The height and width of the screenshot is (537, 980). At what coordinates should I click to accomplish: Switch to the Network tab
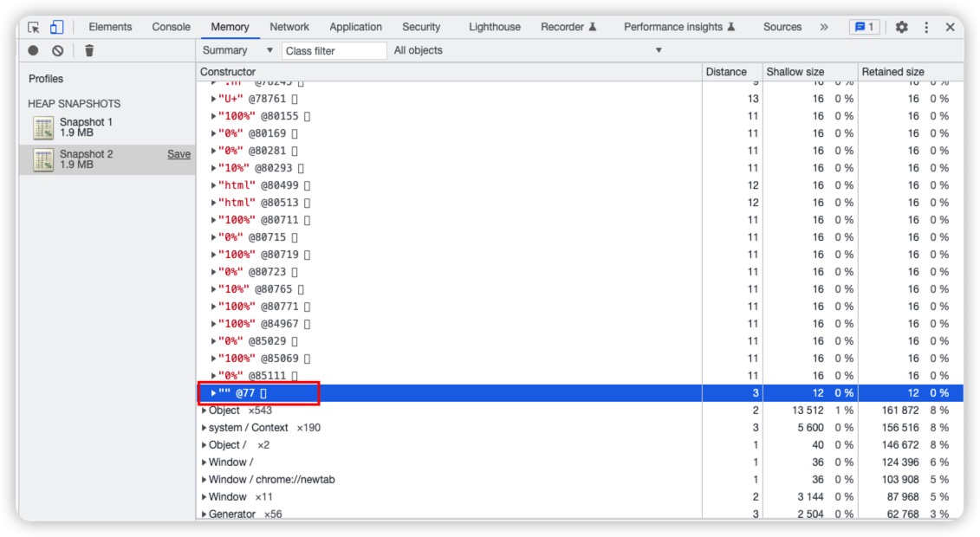click(x=289, y=27)
